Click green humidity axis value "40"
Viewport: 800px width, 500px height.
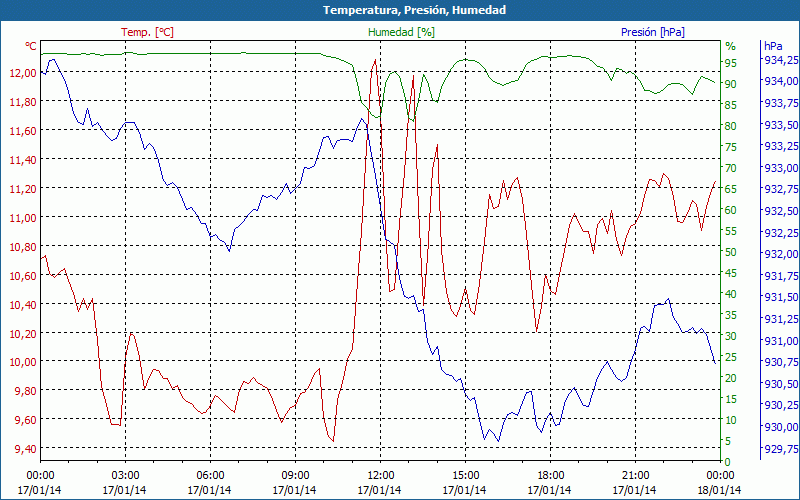731,294
